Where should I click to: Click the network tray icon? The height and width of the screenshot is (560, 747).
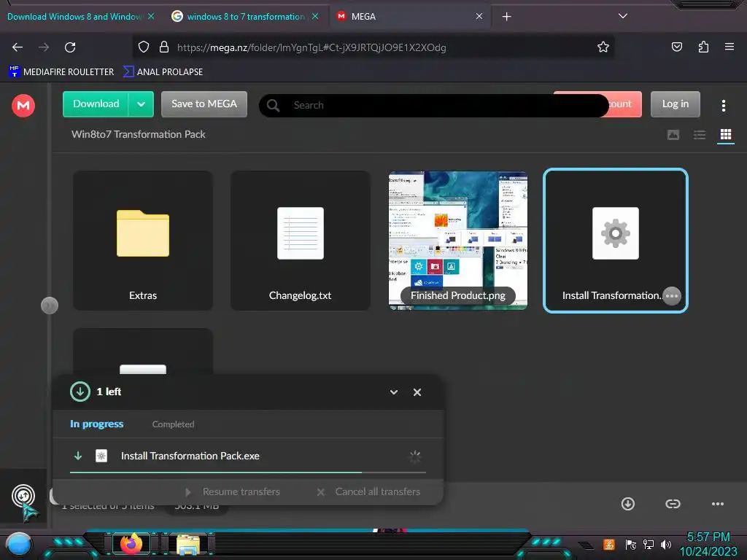pos(649,544)
